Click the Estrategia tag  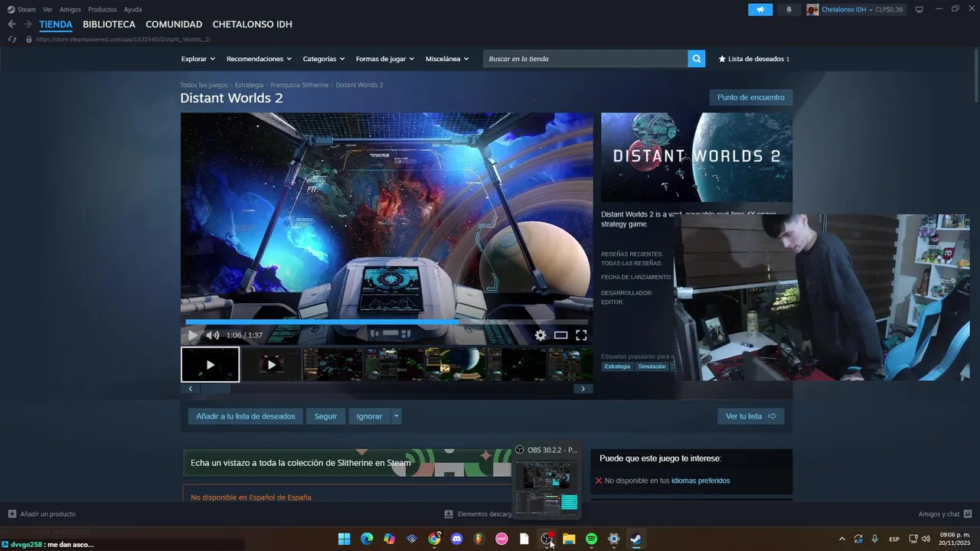pos(617,367)
